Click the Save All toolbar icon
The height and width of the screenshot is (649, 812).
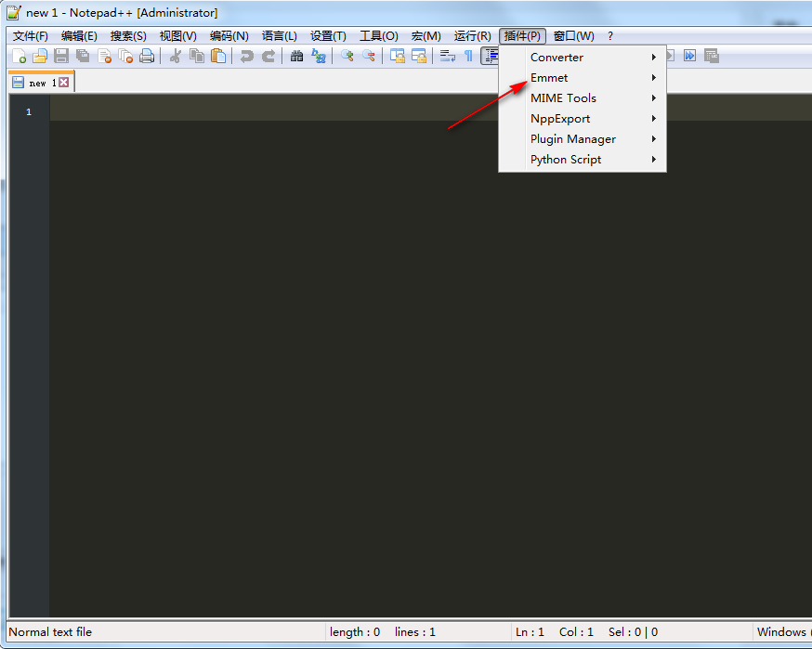click(x=83, y=56)
